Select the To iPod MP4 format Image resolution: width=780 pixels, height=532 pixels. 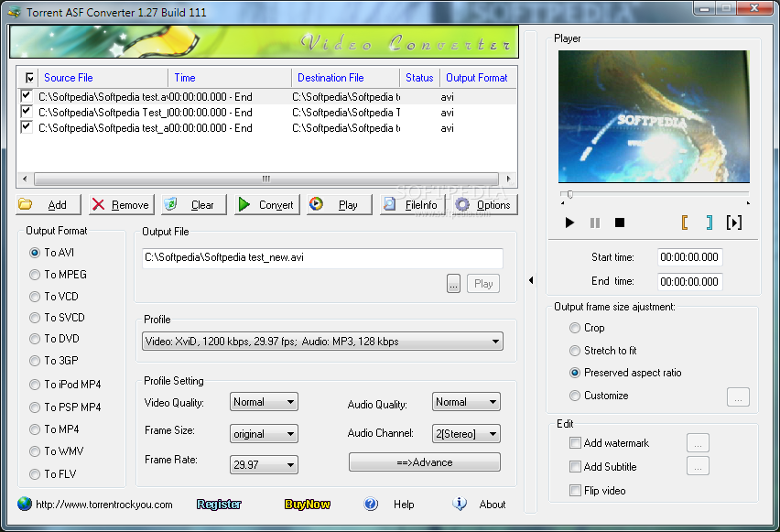coord(34,385)
